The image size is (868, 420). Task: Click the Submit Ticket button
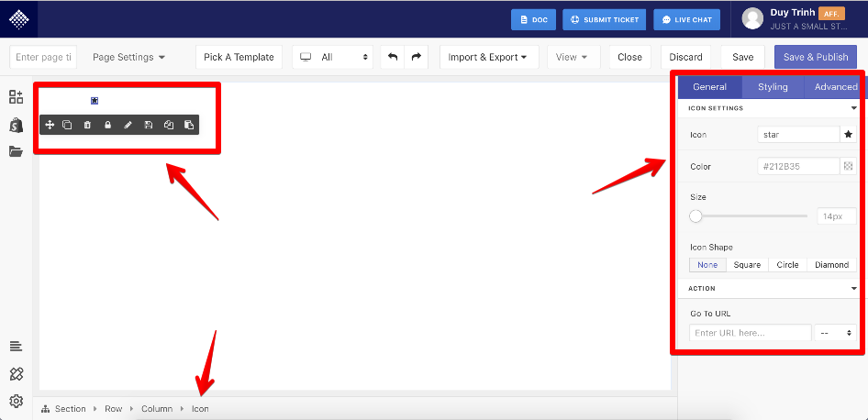point(605,20)
